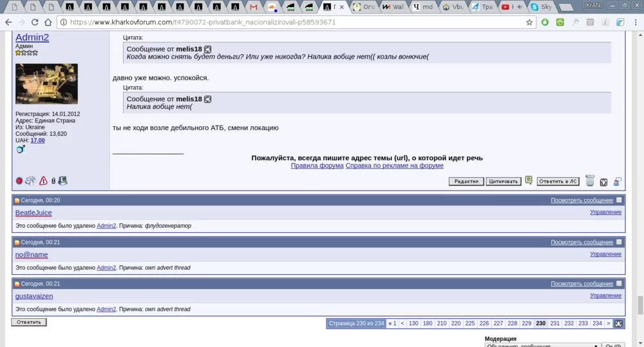Open Admin2 link in 'флудогенератор' deletion note
This screenshot has height=347, width=644.
[106, 226]
